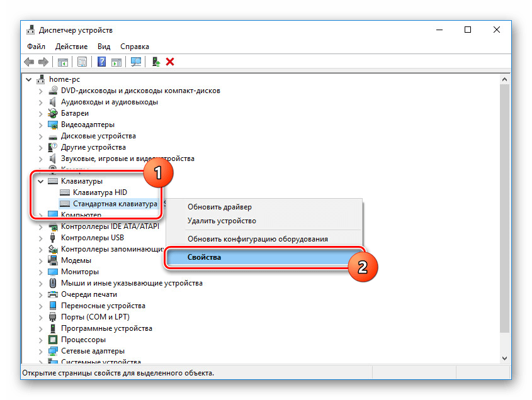The image size is (532, 400).
Task: Click the red X uninstall device icon
Action: point(170,62)
